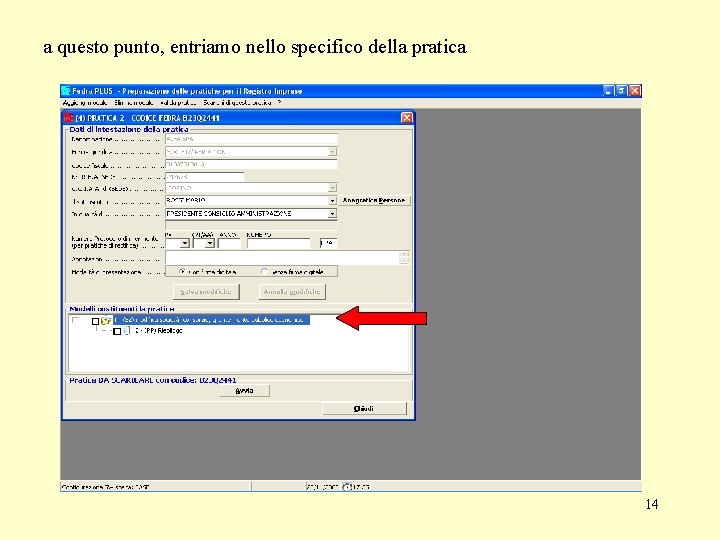Click the Fedra PLUS app icon in title bar
The image size is (720, 540).
[x=66, y=91]
